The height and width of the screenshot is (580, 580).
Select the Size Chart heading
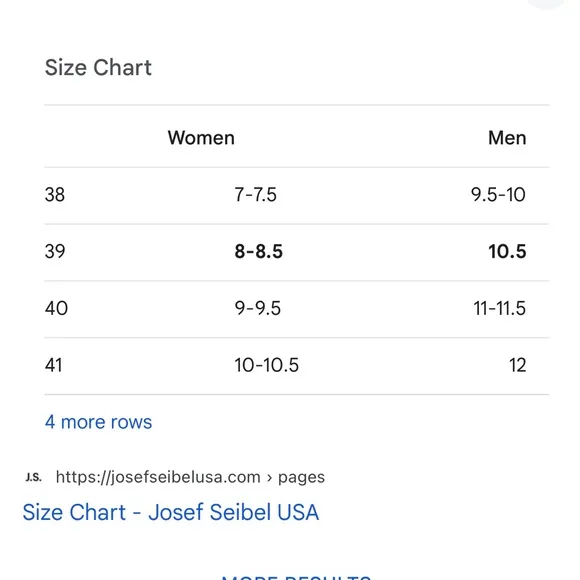point(98,68)
